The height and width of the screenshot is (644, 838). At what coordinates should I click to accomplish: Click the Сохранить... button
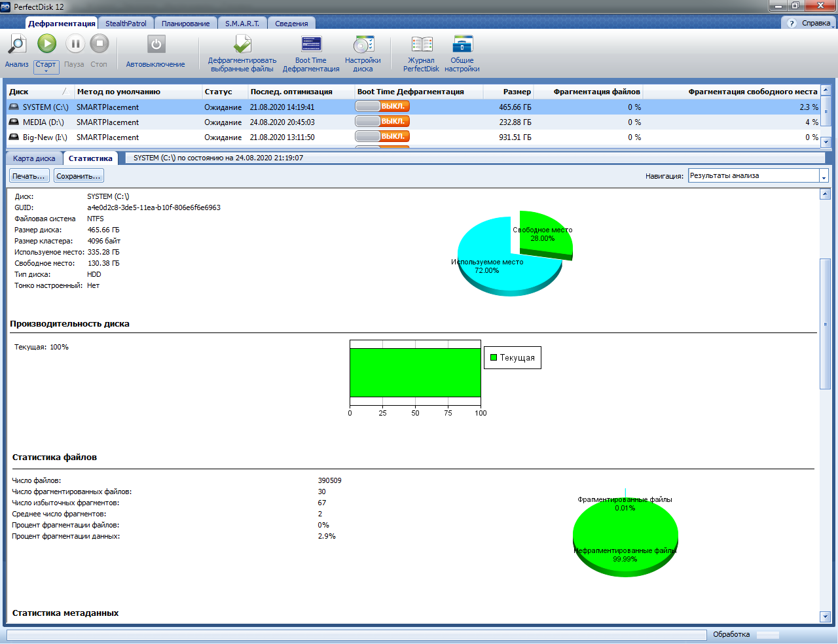point(79,176)
